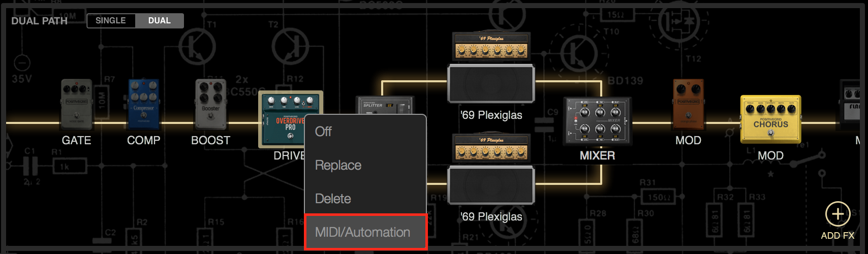The width and height of the screenshot is (868, 254).
Task: Click the ADD FX text label
Action: [838, 235]
